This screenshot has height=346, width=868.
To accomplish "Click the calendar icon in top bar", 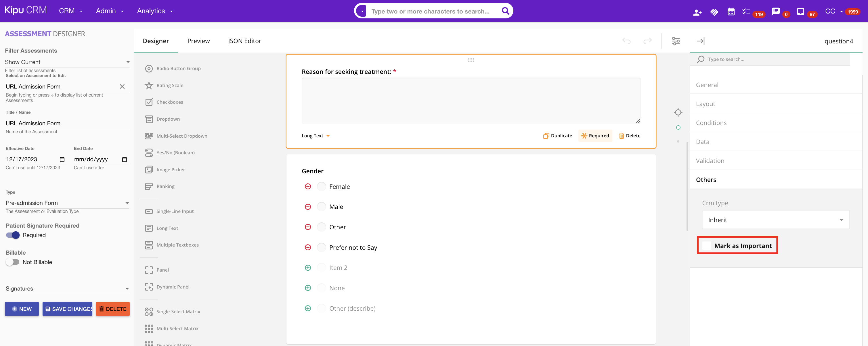I will click(x=731, y=12).
